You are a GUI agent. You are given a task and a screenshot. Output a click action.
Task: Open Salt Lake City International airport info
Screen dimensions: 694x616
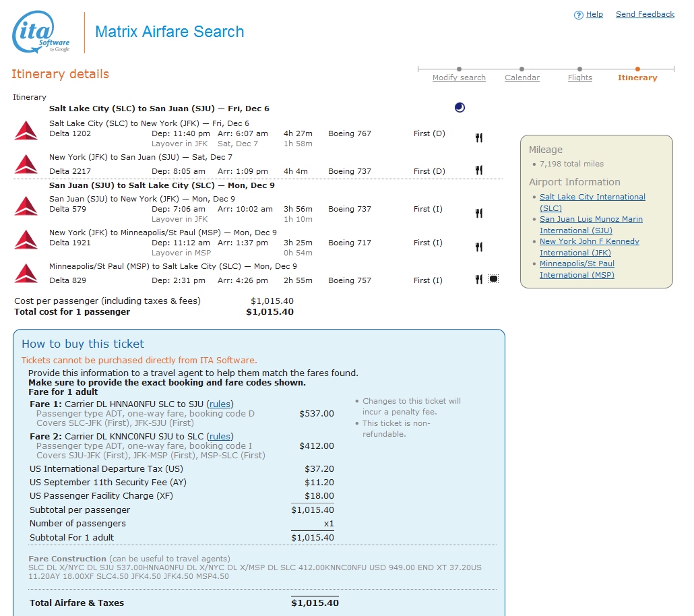tap(592, 197)
